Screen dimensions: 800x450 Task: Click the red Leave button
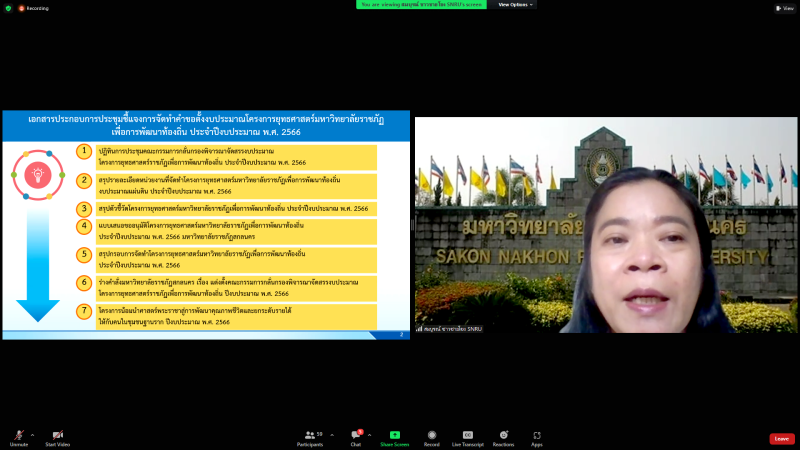click(x=781, y=438)
